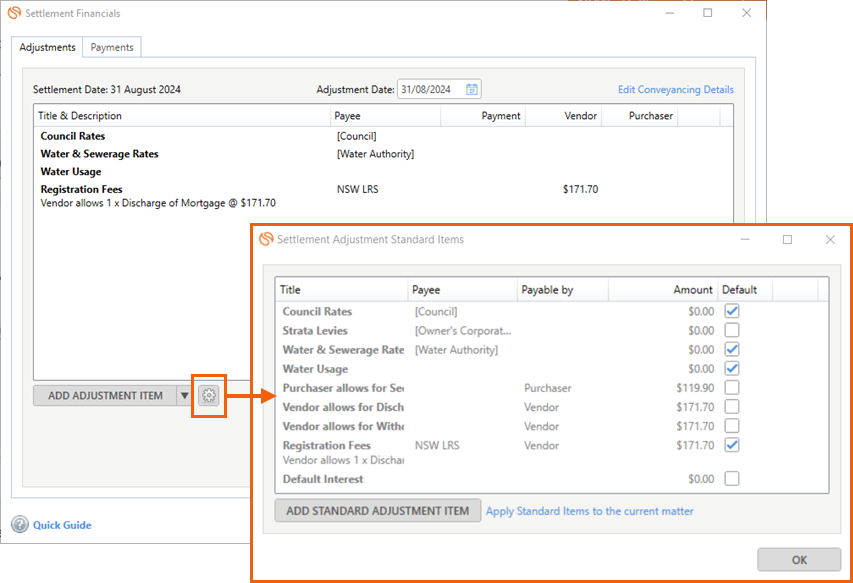853x583 pixels.
Task: Toggle the Council Rates default checkbox
Action: pos(732,311)
